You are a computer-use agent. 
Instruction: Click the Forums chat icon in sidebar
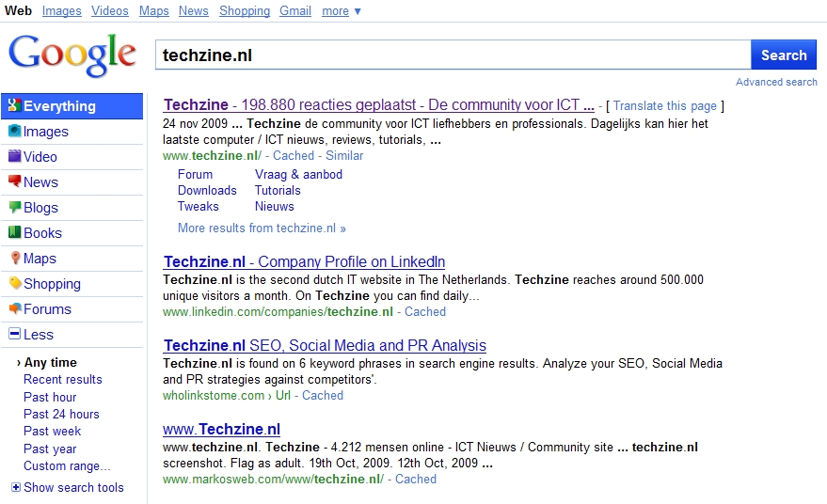click(15, 308)
